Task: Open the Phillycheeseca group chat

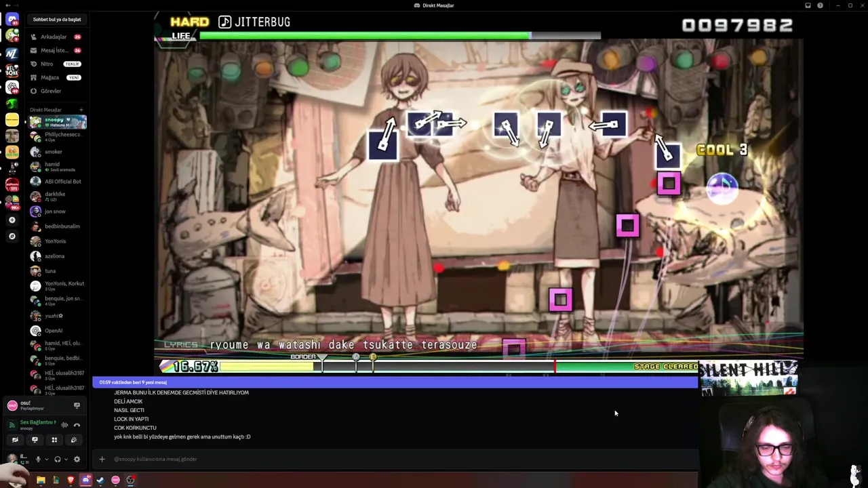Action: click(57, 137)
